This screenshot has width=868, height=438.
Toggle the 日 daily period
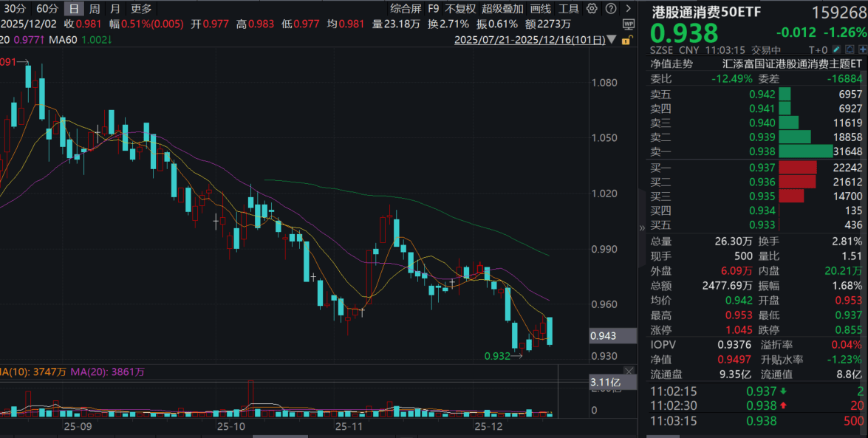74,9
